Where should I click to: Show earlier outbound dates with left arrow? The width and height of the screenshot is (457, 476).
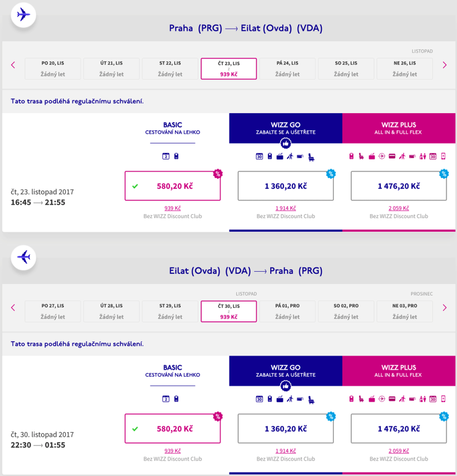[13, 65]
